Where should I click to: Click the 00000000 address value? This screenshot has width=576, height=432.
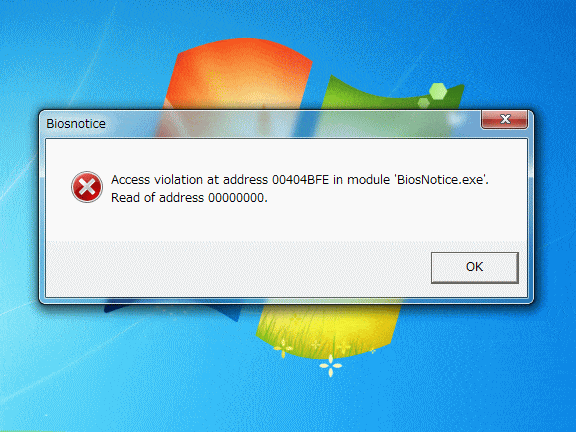(x=236, y=198)
